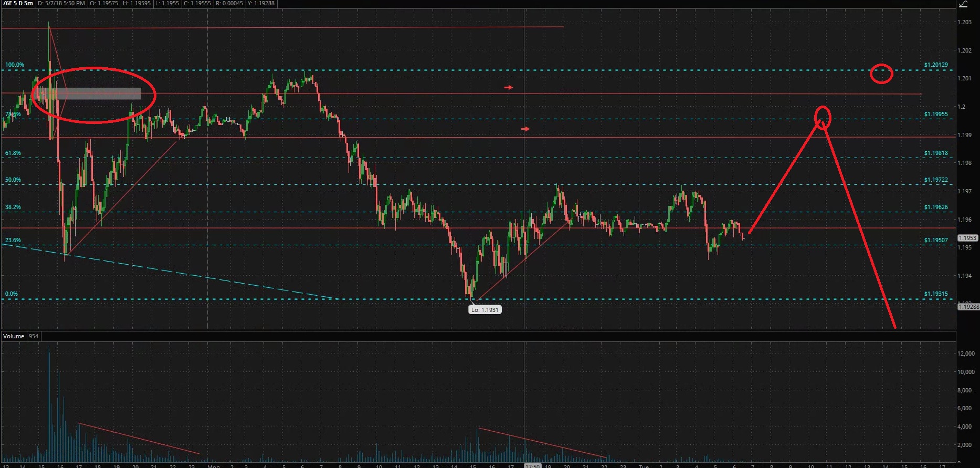Click the $1.19315 Fibonacci price label
Image resolution: width=980 pixels, height=468 pixels.
coord(936,294)
